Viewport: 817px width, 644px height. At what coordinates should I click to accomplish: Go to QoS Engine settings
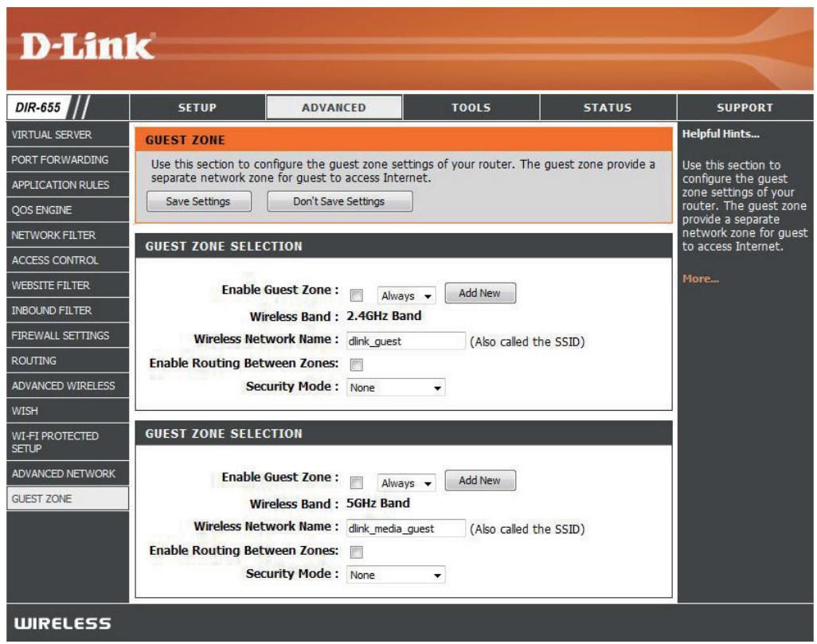(67, 210)
